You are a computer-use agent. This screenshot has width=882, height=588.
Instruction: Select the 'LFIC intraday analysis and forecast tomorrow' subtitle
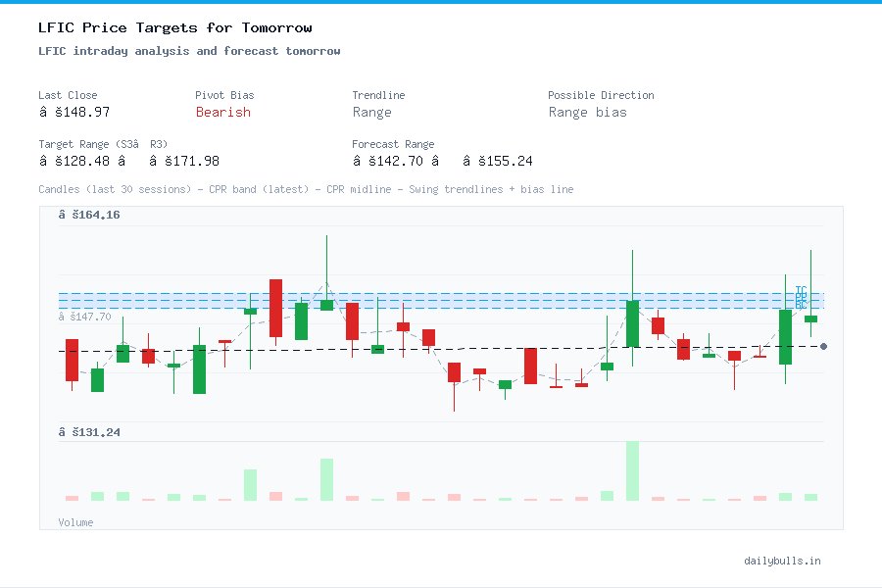pos(189,51)
